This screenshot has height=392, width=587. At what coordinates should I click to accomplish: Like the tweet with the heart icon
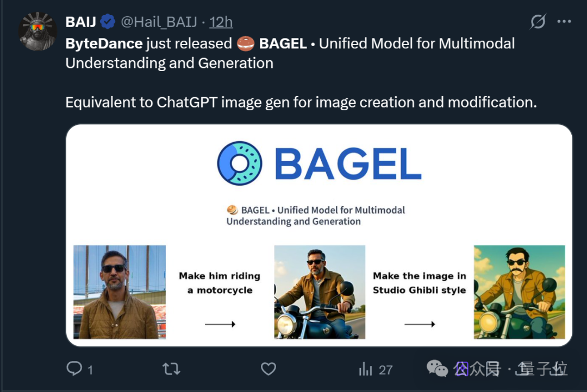click(268, 369)
